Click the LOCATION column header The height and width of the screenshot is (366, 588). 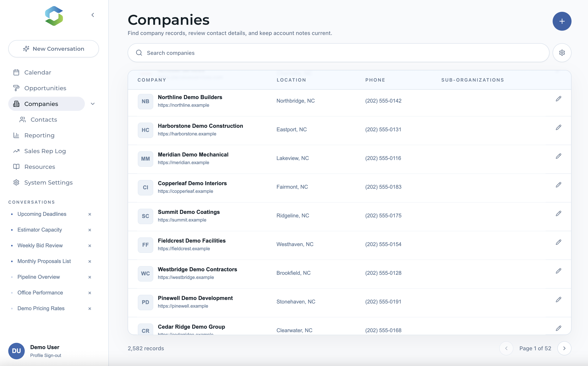[291, 80]
